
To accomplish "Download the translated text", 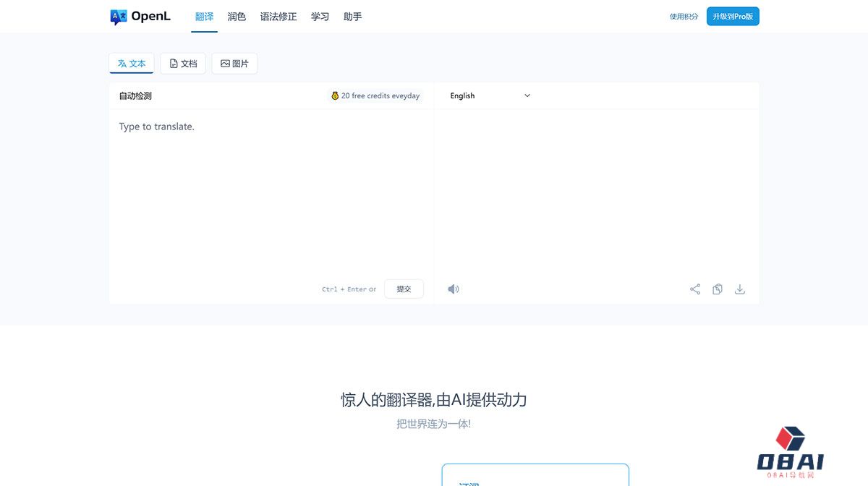I will click(740, 289).
